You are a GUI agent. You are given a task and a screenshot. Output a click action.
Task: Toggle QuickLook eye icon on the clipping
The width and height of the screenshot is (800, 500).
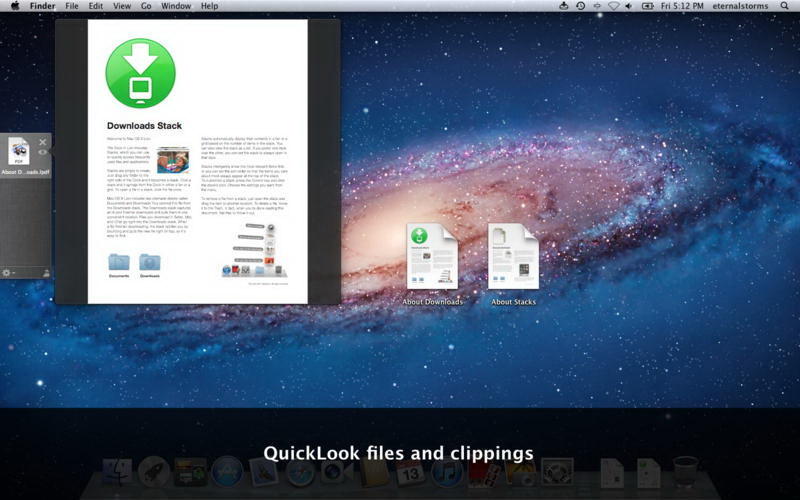point(43,153)
